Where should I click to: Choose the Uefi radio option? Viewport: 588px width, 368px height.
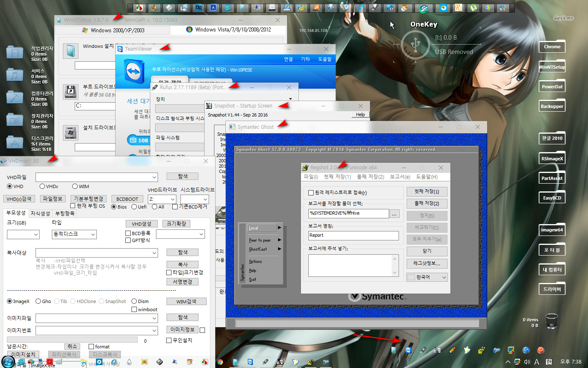pyautogui.click(x=134, y=207)
